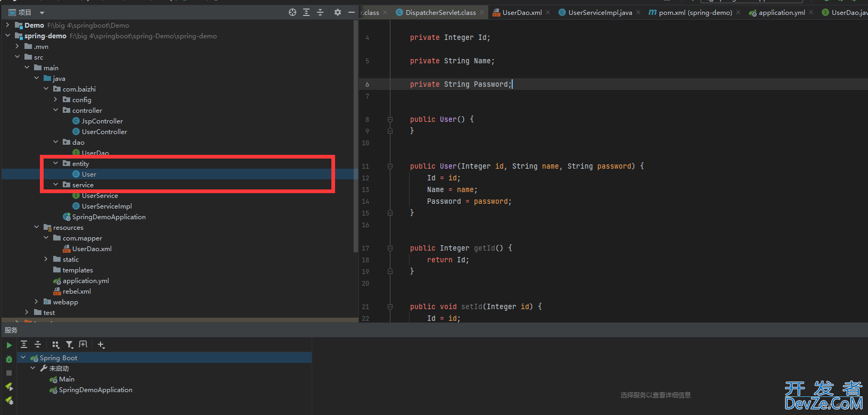Expand the static folder
Screen dimensions: 868x415
point(46,259)
